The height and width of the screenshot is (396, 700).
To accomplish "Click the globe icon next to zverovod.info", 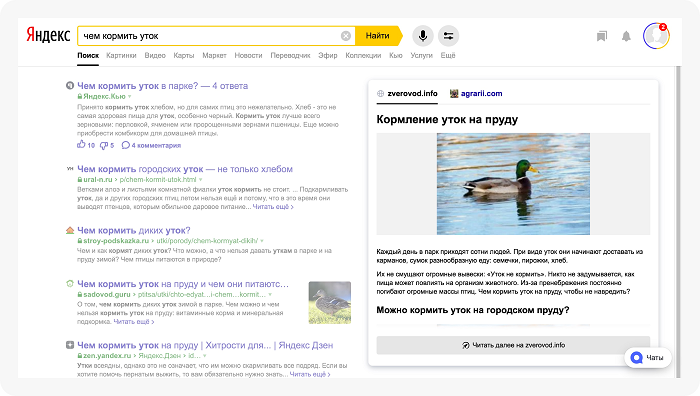I will [x=380, y=93].
